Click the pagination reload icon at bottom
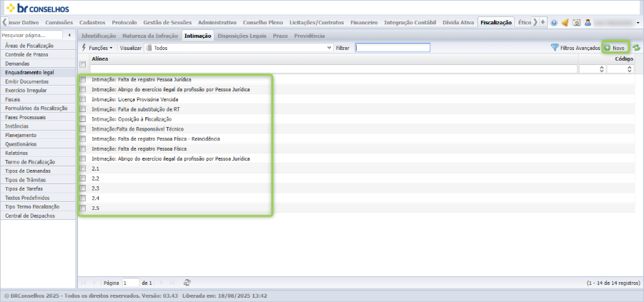 [187, 283]
